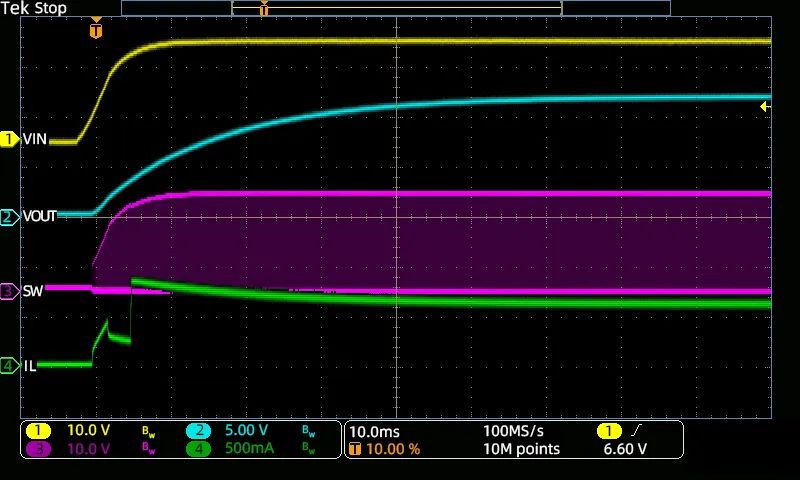This screenshot has height=480, width=800.
Task: Click the channel 4 500mA scale
Action: click(x=249, y=449)
